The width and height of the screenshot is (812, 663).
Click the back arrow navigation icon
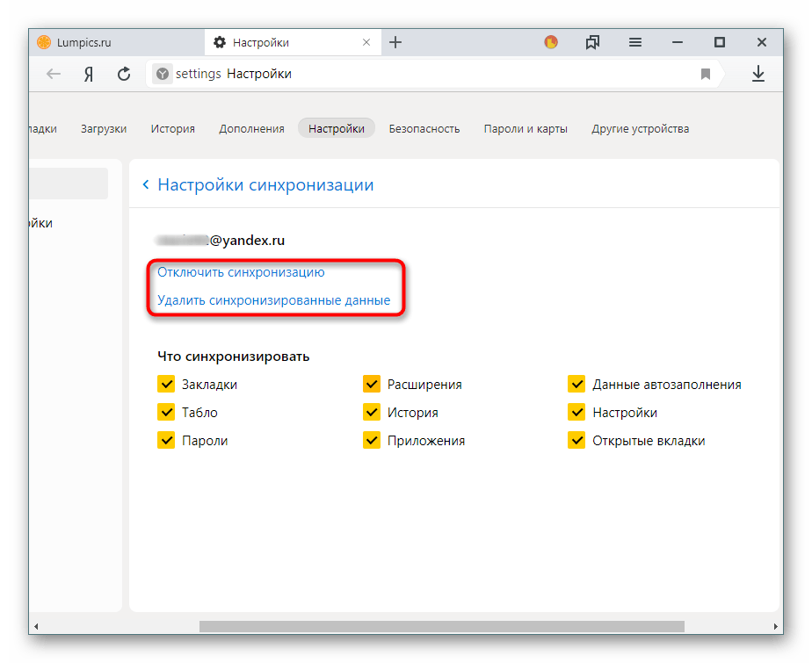coord(54,75)
